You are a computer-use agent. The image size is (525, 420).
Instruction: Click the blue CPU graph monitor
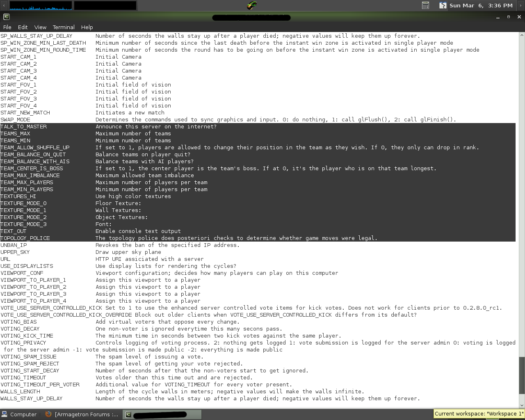coord(41,5)
